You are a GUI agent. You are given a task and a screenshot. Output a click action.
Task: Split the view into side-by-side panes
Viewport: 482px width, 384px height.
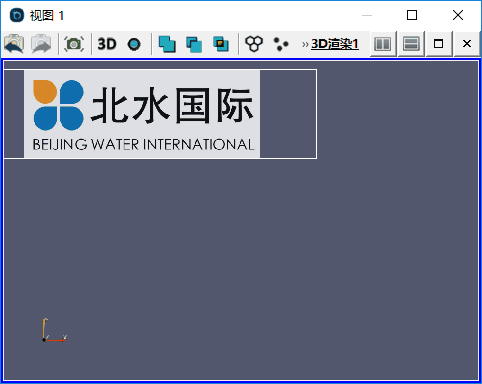coord(383,44)
